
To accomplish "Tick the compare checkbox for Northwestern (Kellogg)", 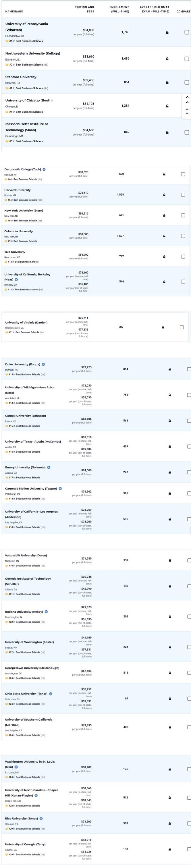I will click(187, 59).
